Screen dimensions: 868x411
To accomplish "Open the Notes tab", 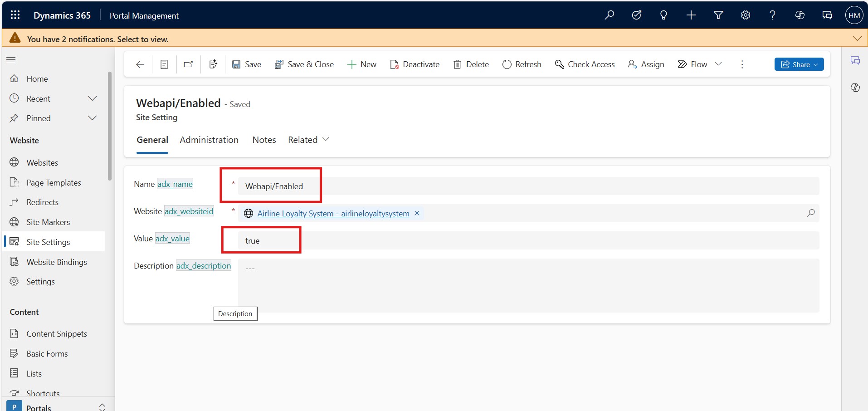I will [264, 140].
